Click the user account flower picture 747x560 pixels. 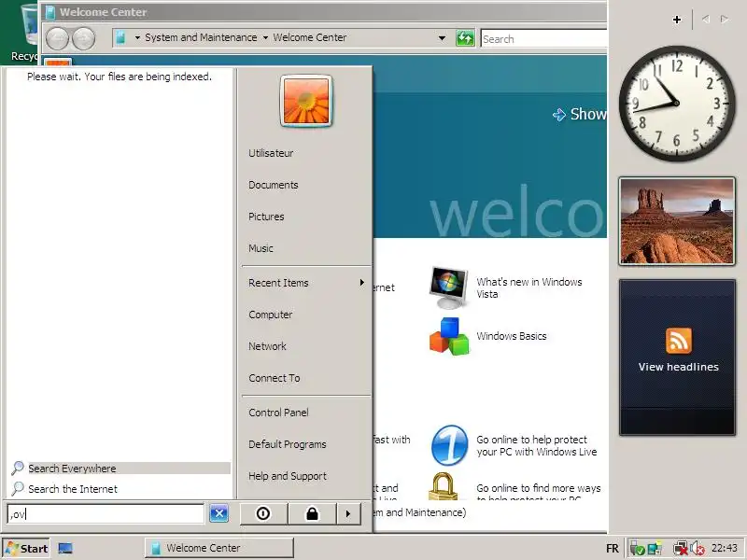tap(306, 102)
